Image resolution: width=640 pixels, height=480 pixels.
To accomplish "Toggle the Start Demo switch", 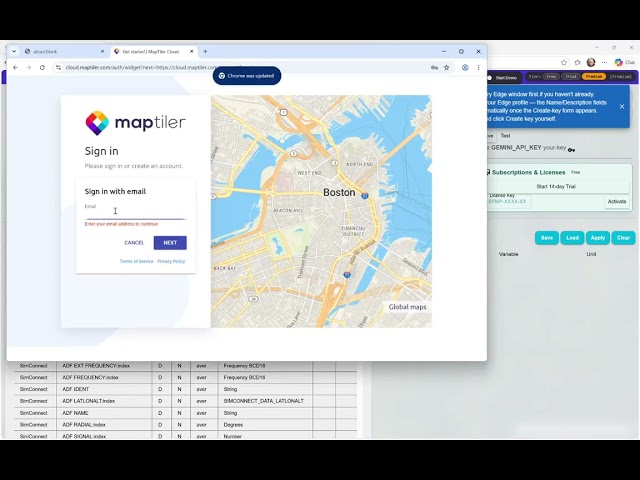I will [x=489, y=78].
